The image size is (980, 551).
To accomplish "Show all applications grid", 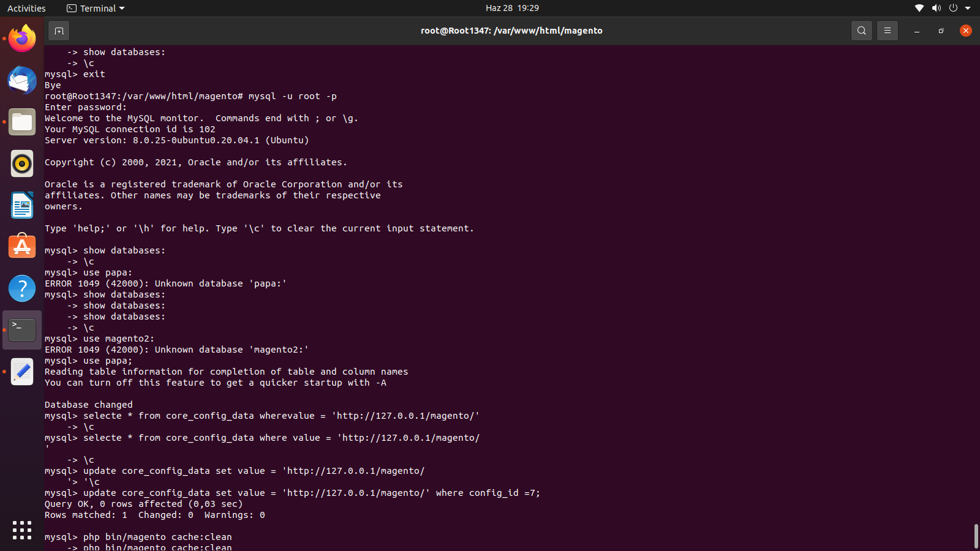I will point(22,530).
